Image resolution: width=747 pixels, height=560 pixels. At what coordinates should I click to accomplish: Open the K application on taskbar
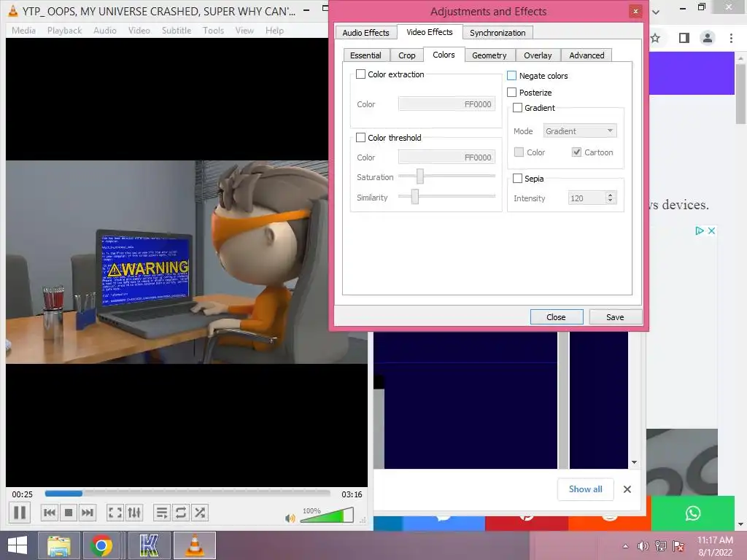coord(149,545)
